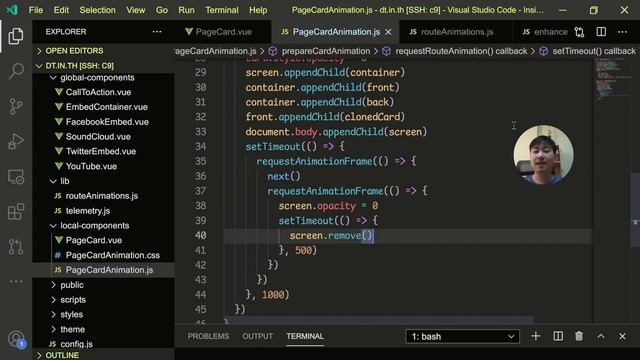Place cursor on line 40 screen.remove()
Image resolution: width=640 pixels, height=360 pixels.
point(331,236)
